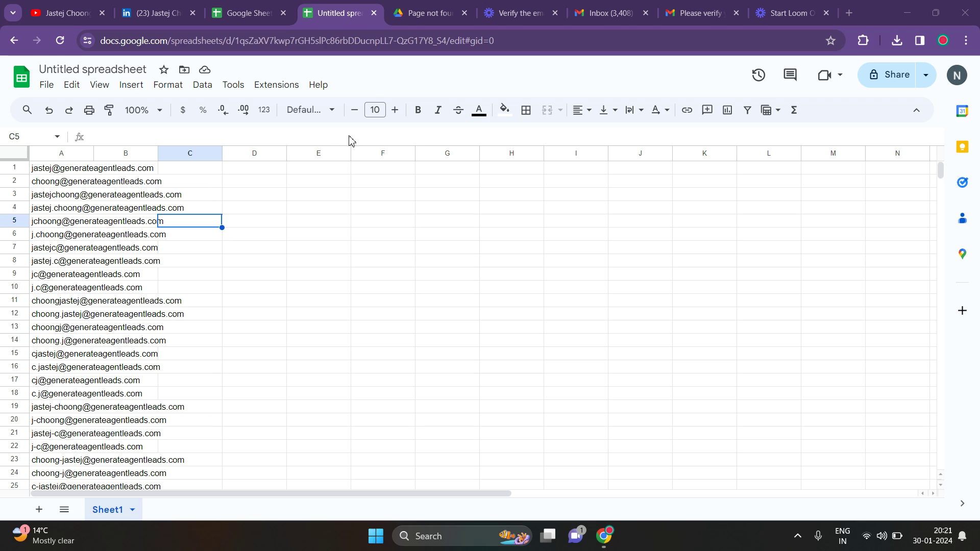Screen dimensions: 980x551
Task: Click the Share button
Action: (889, 75)
